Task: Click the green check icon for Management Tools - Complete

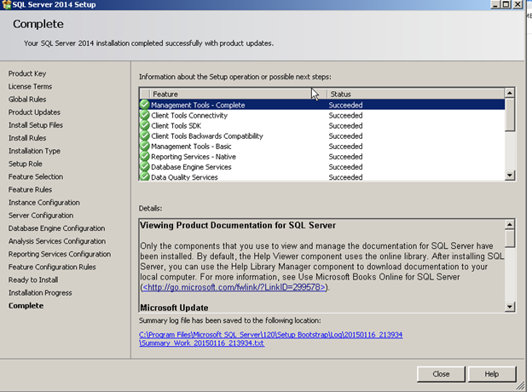Action: click(145, 105)
